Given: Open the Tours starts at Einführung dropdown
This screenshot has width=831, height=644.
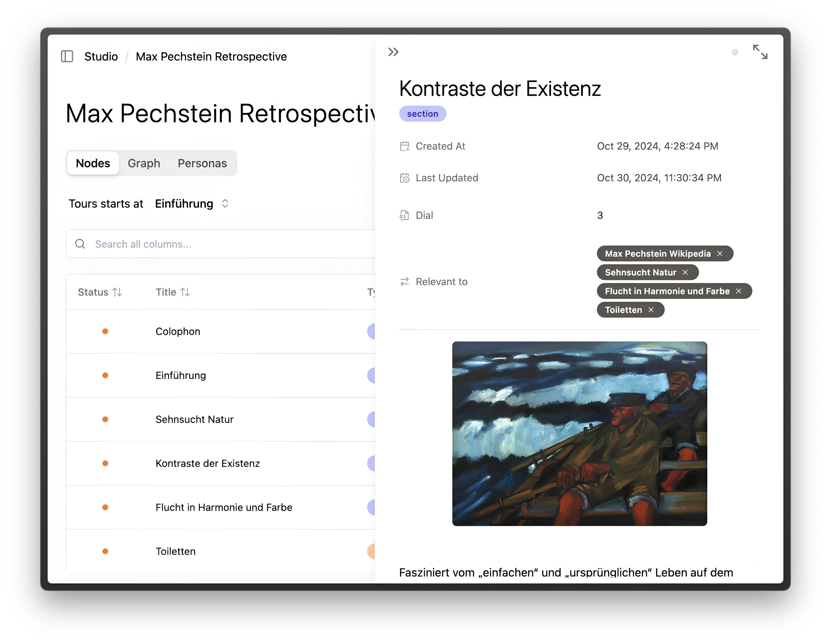Looking at the screenshot, I should click(192, 204).
